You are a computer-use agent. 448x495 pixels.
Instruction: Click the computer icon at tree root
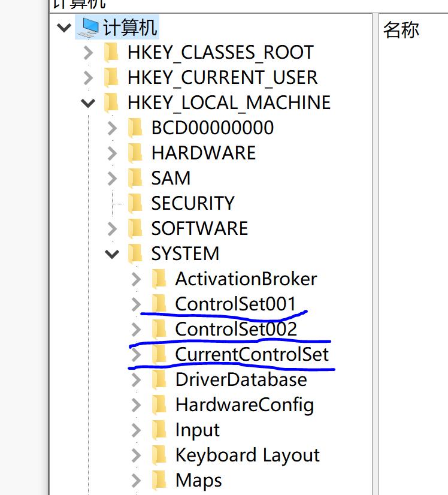89,27
